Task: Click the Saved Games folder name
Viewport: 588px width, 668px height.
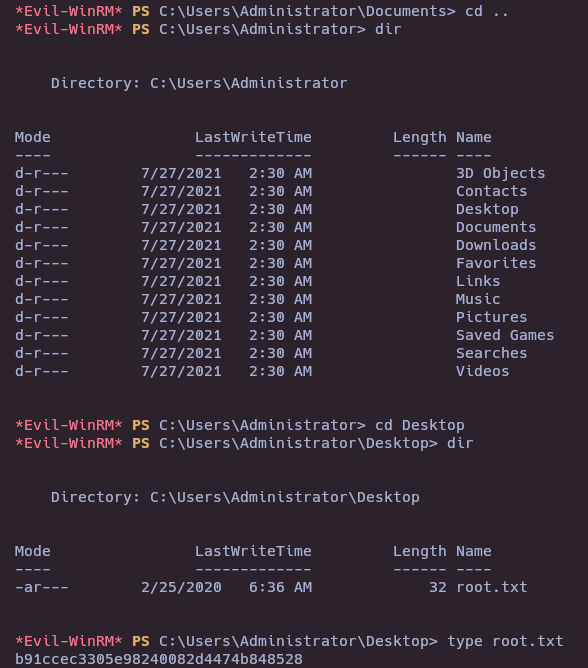Action: pos(505,335)
